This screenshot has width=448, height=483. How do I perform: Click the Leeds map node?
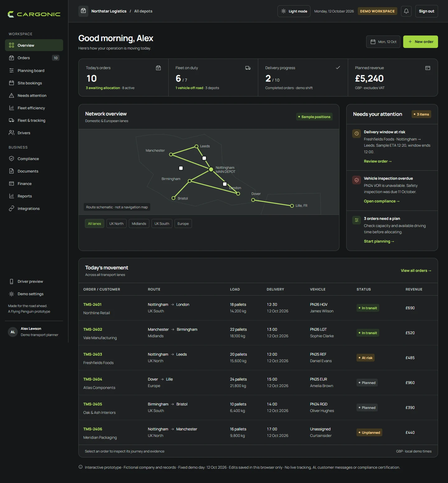196,146
